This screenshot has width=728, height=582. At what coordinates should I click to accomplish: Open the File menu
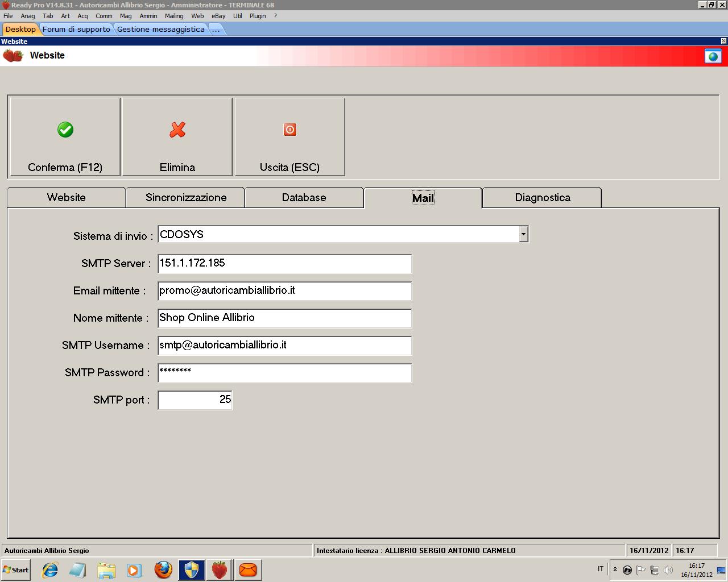point(8,16)
